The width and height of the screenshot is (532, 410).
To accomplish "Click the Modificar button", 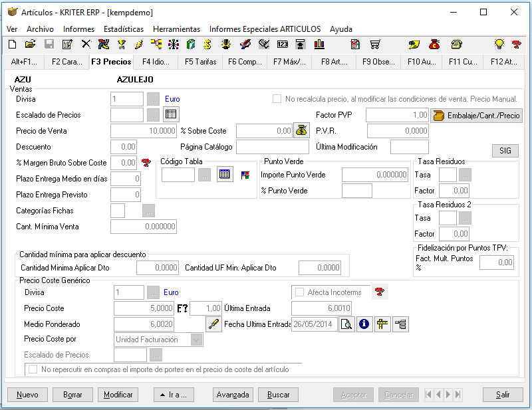I will coord(118,395).
